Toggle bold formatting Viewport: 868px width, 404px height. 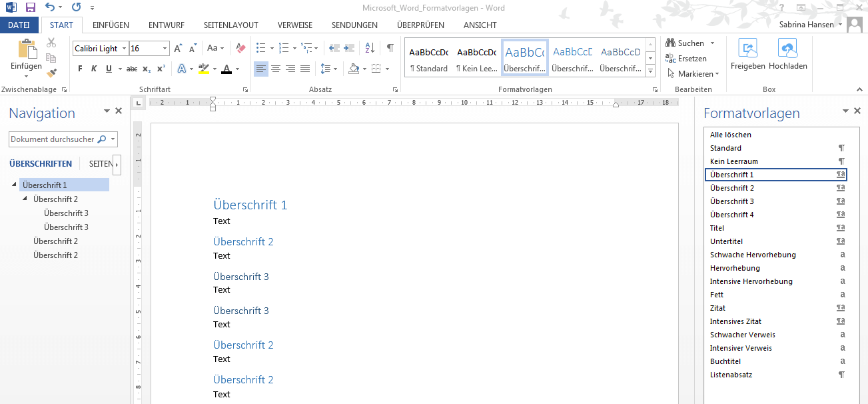[x=81, y=69]
